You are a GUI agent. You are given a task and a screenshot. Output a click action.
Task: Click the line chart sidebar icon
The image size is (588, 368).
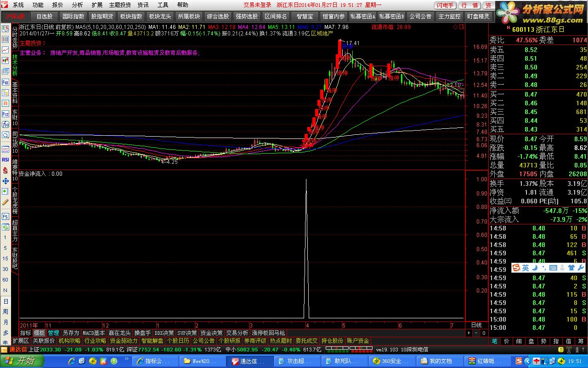pyautogui.click(x=6, y=50)
